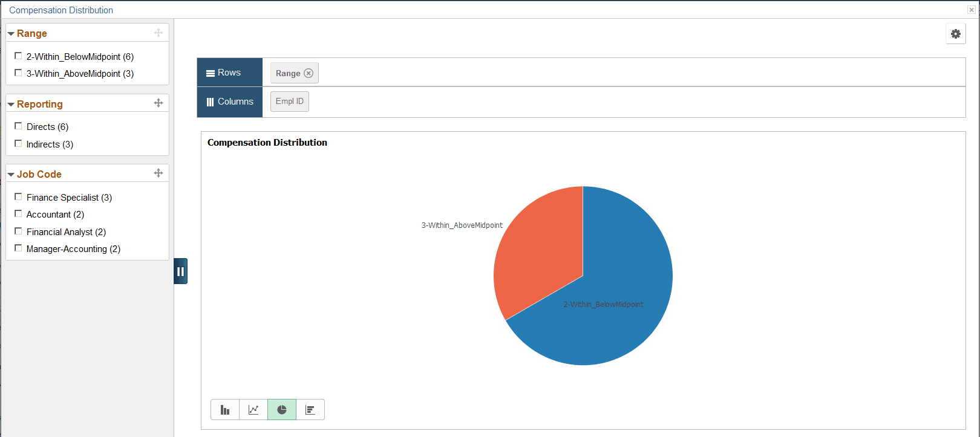Open the chart options gear menu
Viewport: 980px width, 437px height.
(955, 34)
